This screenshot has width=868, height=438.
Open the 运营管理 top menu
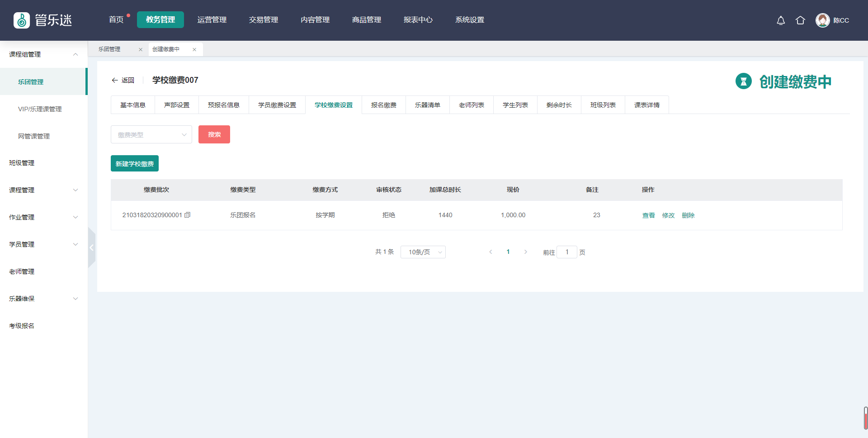212,20
